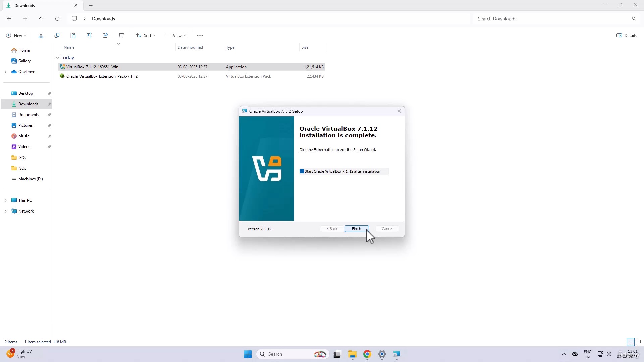Click the Cut icon in Explorer toolbar
644x362 pixels.
(41, 35)
